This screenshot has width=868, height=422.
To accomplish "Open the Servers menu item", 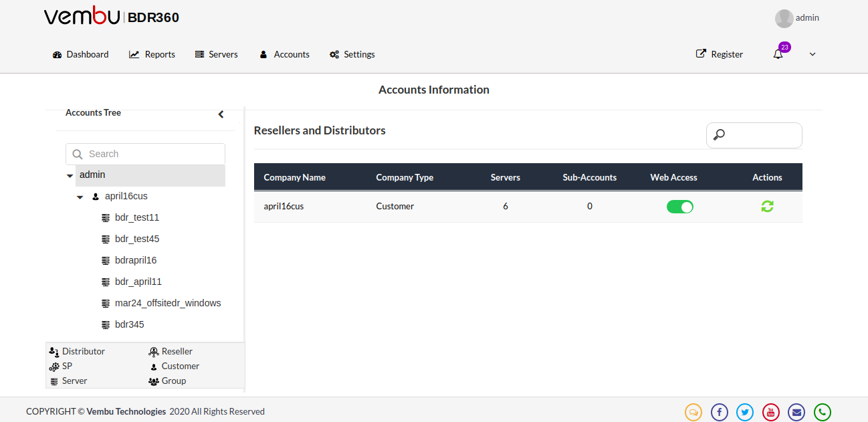I will (x=216, y=54).
